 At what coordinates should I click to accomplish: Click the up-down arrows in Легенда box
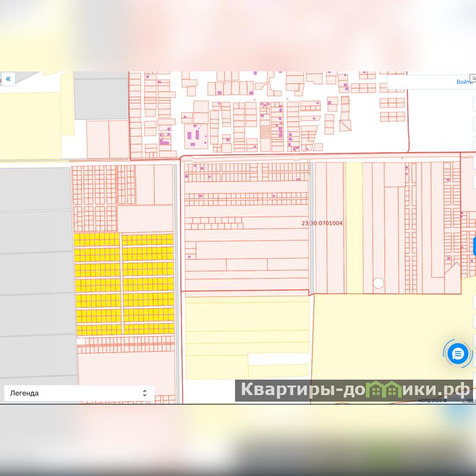pyautogui.click(x=144, y=393)
